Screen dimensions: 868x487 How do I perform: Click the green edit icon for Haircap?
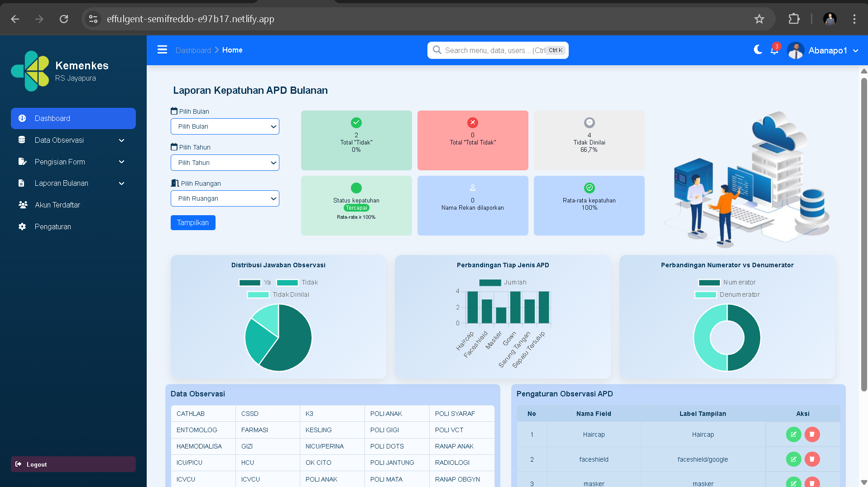pyautogui.click(x=793, y=434)
